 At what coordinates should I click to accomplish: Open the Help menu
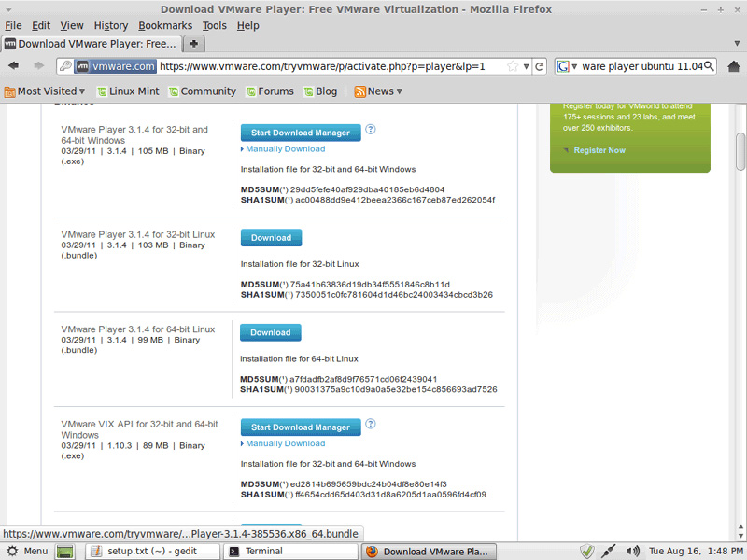(247, 26)
